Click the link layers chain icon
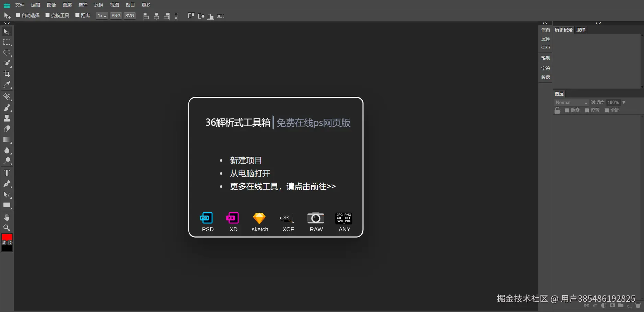 pyautogui.click(x=586, y=305)
